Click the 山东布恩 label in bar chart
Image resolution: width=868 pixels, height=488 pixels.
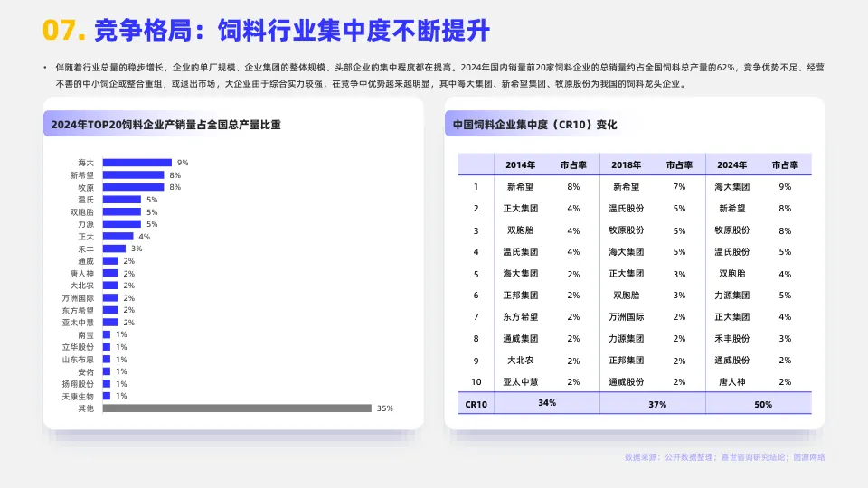[78, 360]
